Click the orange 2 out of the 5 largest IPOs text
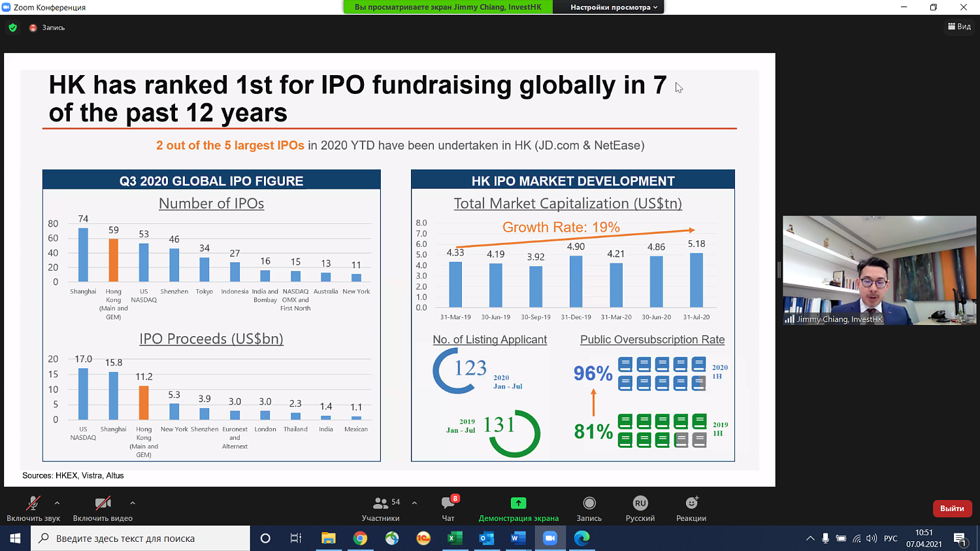980x551 pixels. point(230,146)
